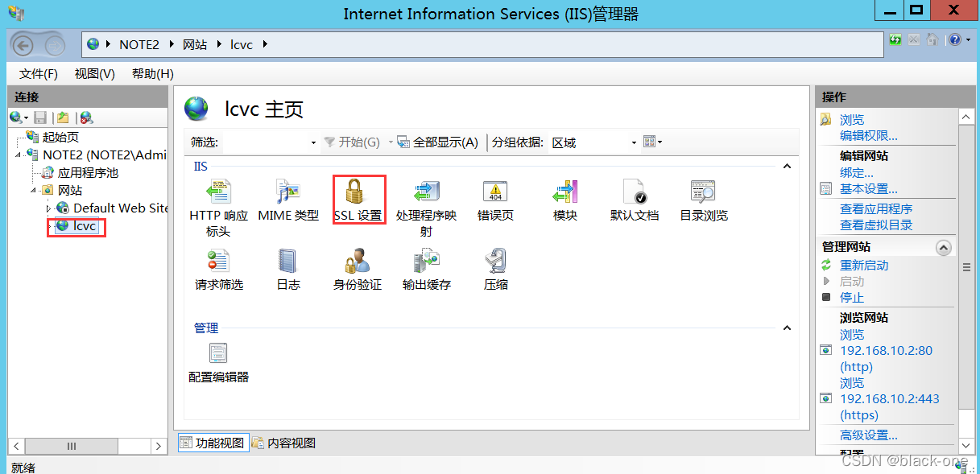Open the 日志 feature
Viewport: 980px width, 474px height.
[288, 270]
